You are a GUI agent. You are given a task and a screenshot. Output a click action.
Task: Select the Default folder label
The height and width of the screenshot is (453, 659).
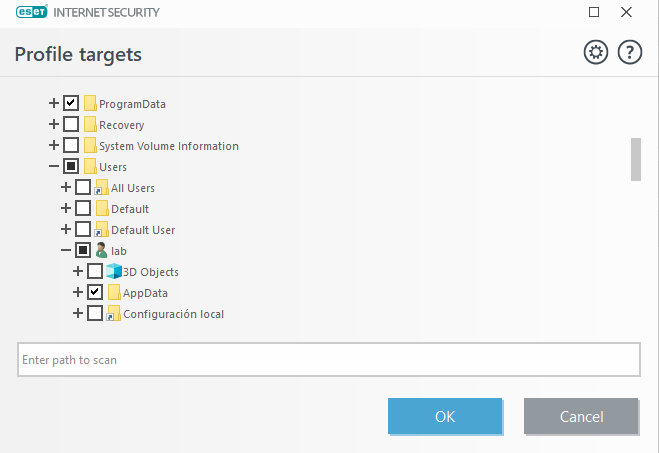coord(130,209)
